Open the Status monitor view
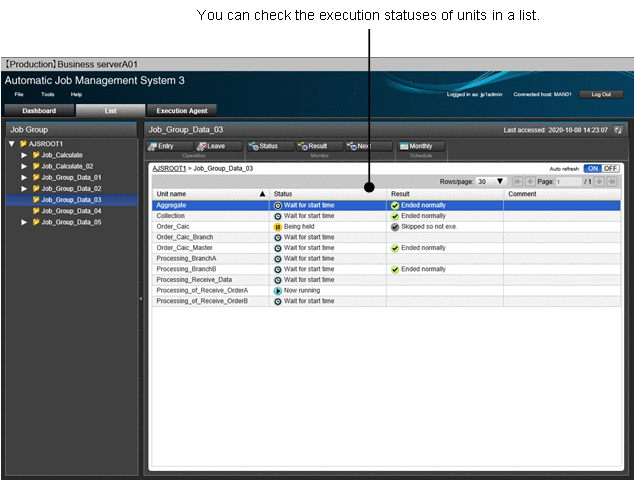This screenshot has width=635, height=481. tap(269, 146)
